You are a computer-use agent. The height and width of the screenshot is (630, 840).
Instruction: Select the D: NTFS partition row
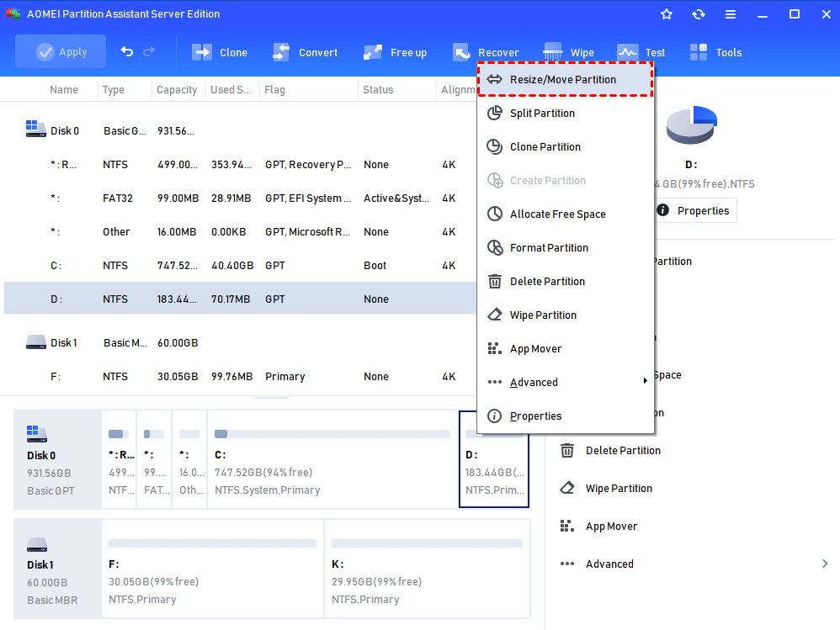pyautogui.click(x=240, y=299)
